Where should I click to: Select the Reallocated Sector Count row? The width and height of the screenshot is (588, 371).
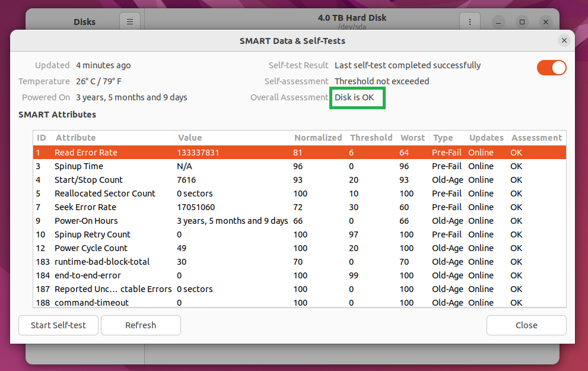(300, 194)
